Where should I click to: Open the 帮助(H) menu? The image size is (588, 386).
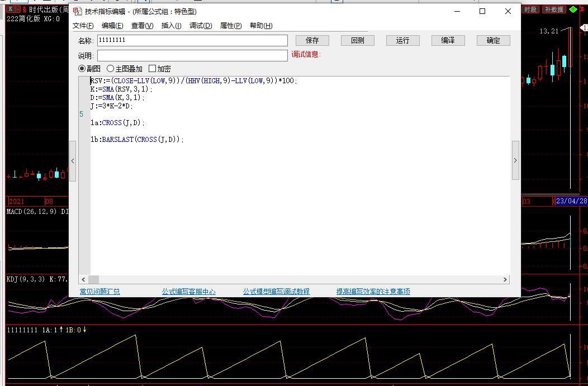261,26
